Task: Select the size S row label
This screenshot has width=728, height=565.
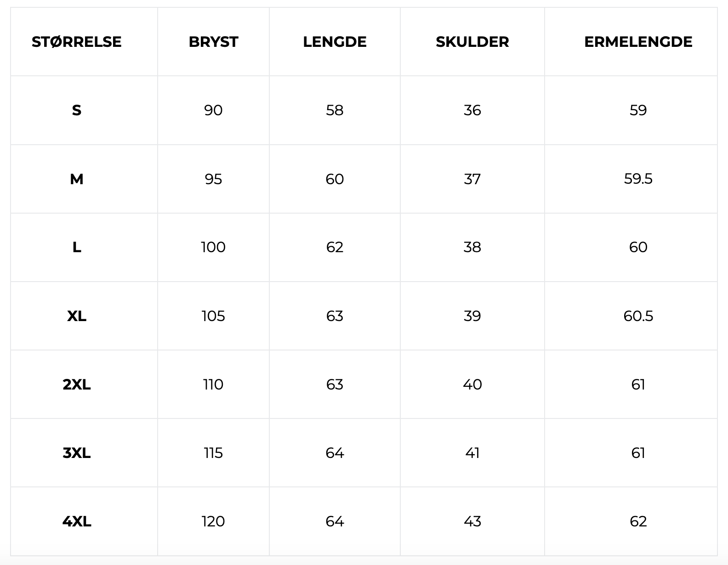Action: (76, 110)
